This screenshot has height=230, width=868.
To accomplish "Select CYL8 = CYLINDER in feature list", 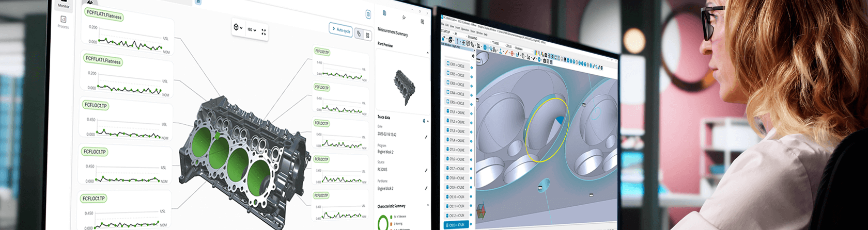I will coord(457,178).
